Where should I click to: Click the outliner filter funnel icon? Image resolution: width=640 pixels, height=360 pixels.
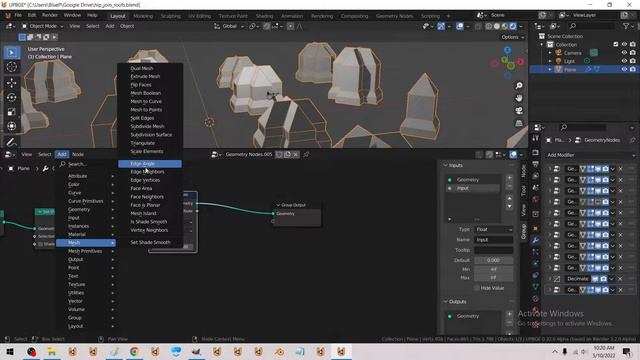pyautogui.click(x=626, y=26)
